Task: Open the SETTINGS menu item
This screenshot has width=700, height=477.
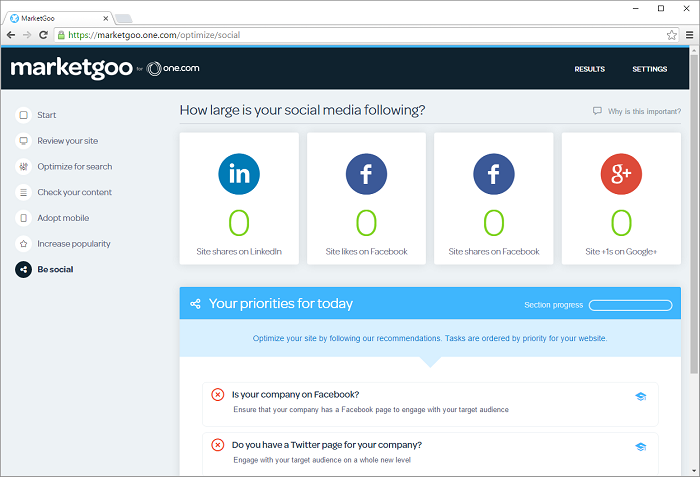Action: 650,69
